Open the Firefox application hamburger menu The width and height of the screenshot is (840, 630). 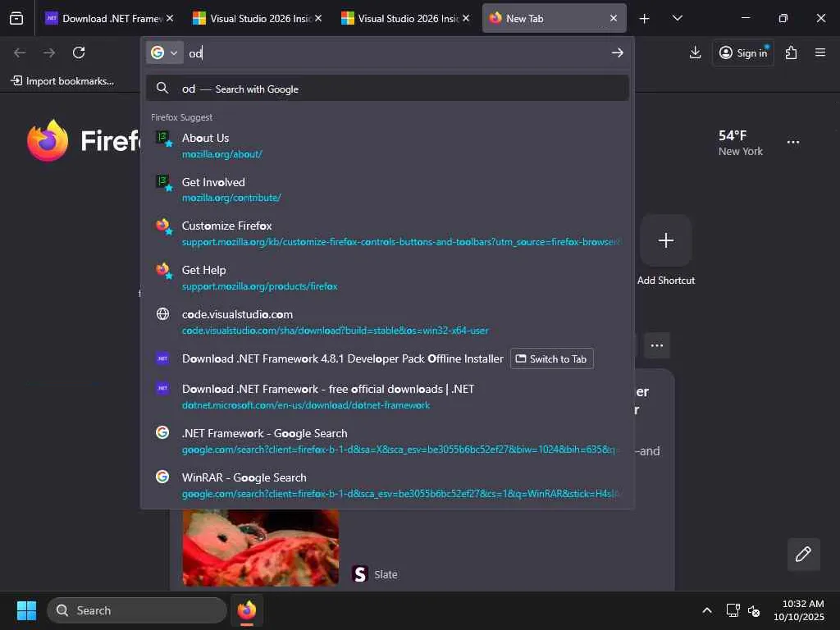[x=819, y=52]
